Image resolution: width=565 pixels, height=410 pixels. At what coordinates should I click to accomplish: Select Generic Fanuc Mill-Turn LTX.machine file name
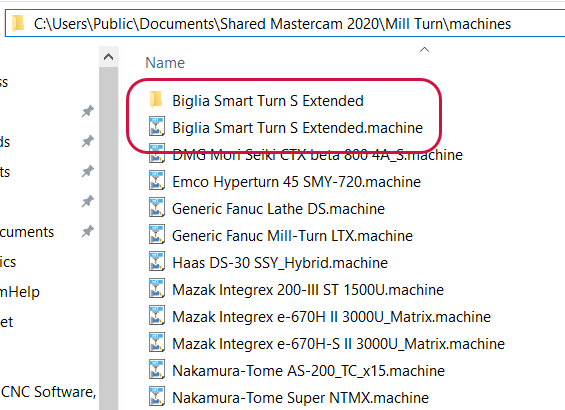point(292,236)
